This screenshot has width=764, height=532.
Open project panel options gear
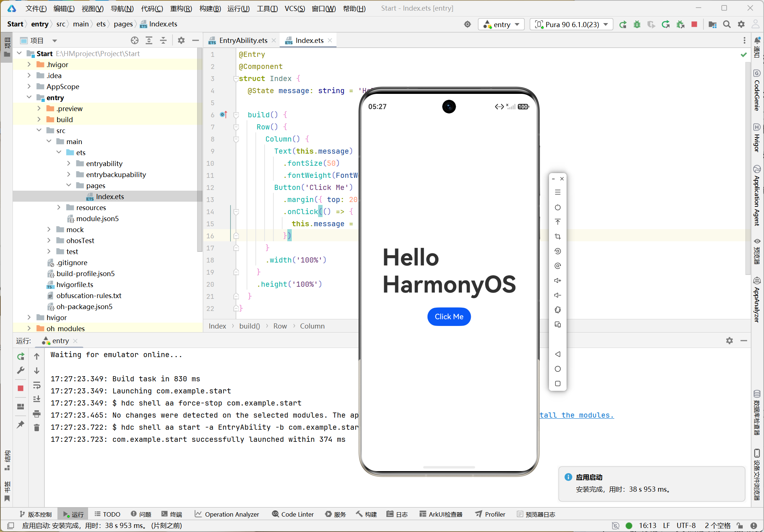tap(181, 40)
